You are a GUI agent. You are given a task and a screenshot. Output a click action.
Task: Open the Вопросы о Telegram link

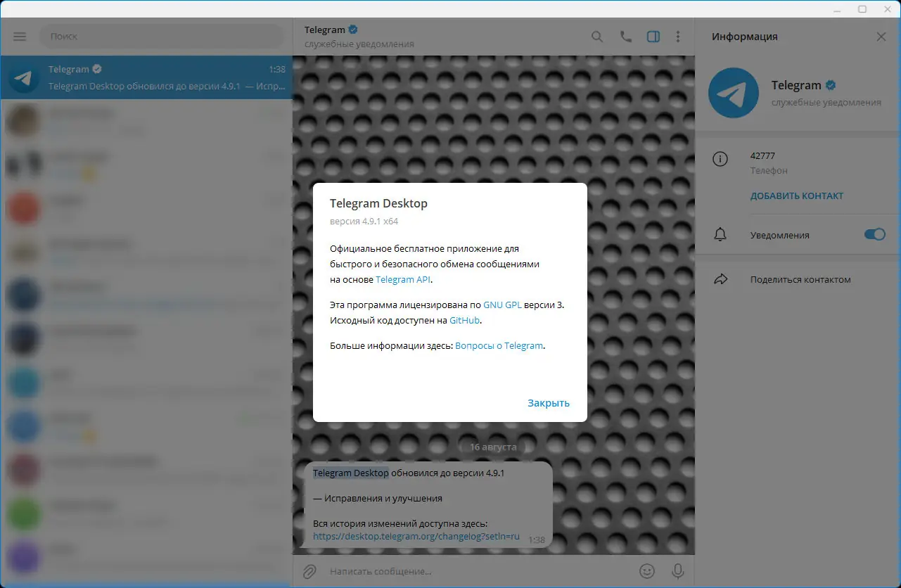(x=499, y=345)
